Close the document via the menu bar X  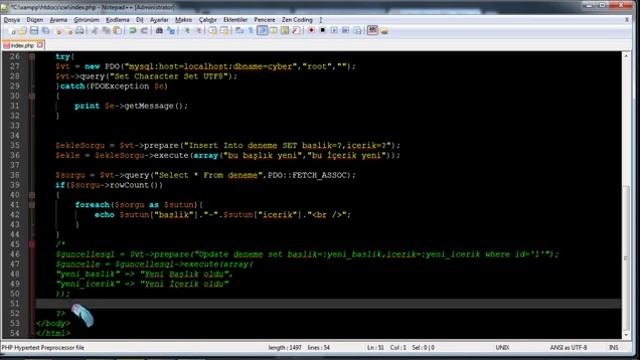tap(627, 20)
